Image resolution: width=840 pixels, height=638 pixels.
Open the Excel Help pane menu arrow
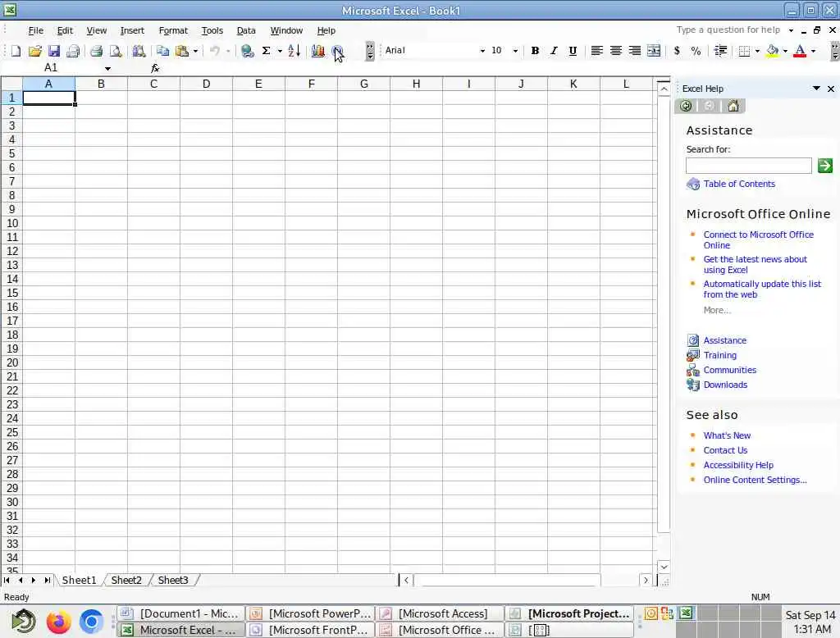click(816, 89)
